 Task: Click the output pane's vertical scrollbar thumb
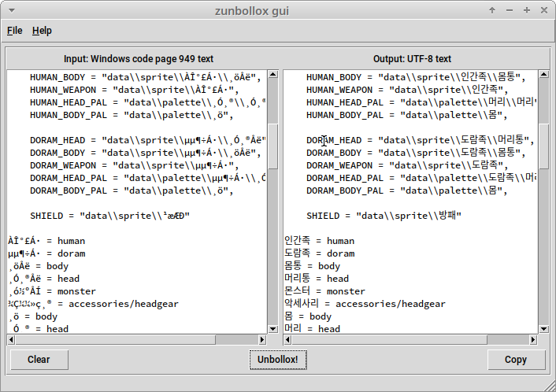544,146
